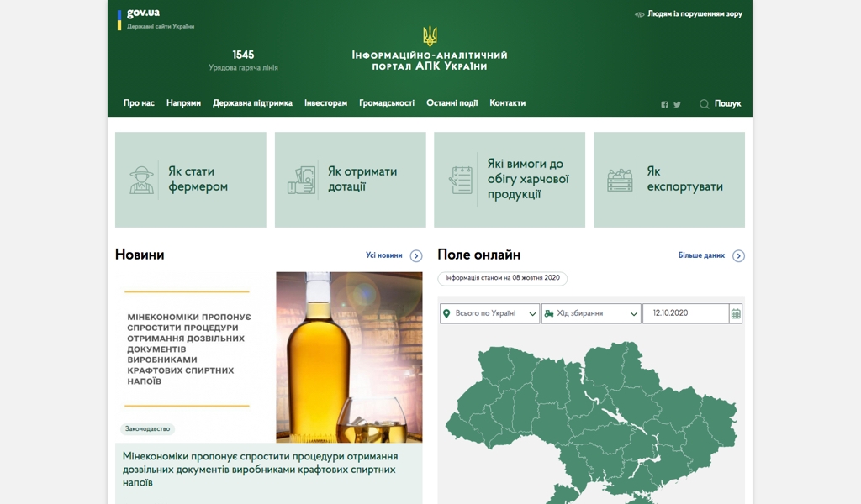Click the Законодавство category tag
Screen dimensions: 861x504
[147, 429]
